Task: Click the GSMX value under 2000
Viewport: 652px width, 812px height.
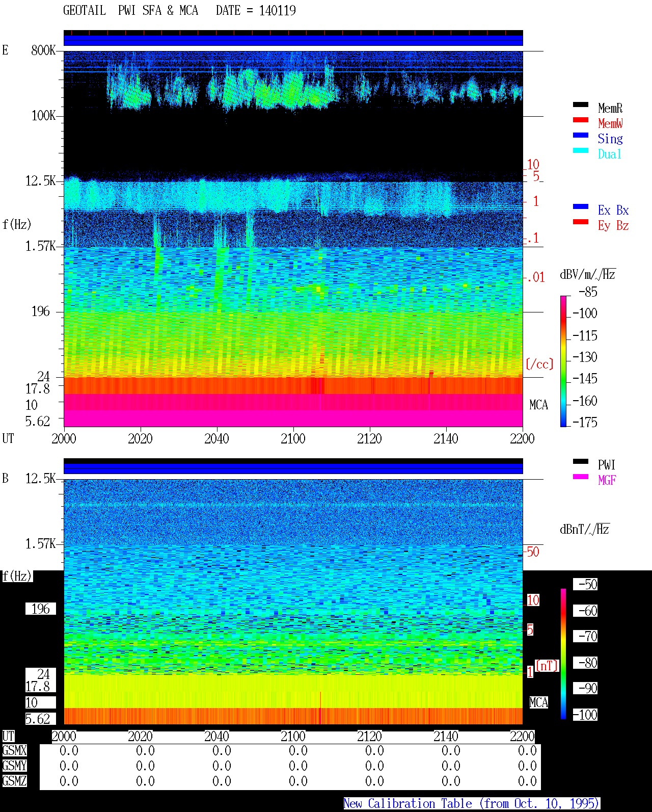Action: 69,750
